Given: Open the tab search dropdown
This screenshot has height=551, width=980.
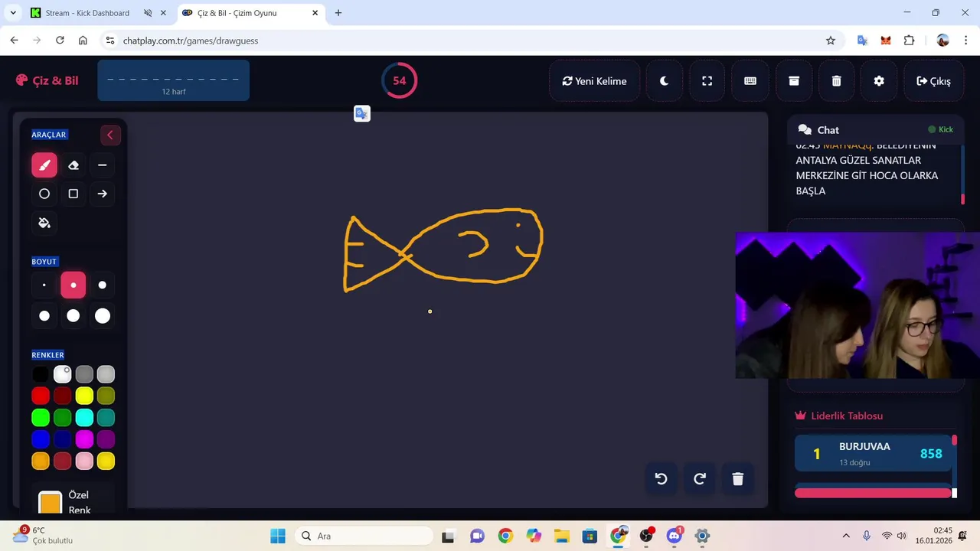Looking at the screenshot, I should click(x=13, y=13).
